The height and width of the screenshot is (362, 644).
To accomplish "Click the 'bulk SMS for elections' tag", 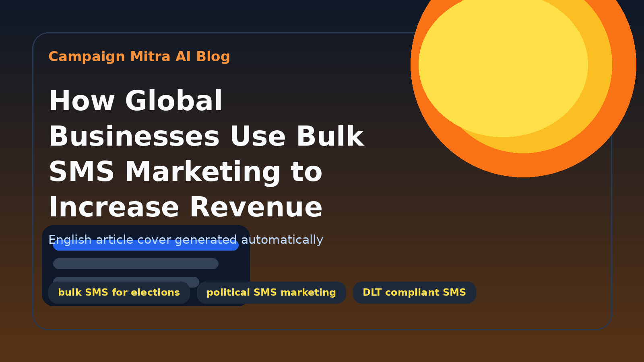I will tap(119, 292).
